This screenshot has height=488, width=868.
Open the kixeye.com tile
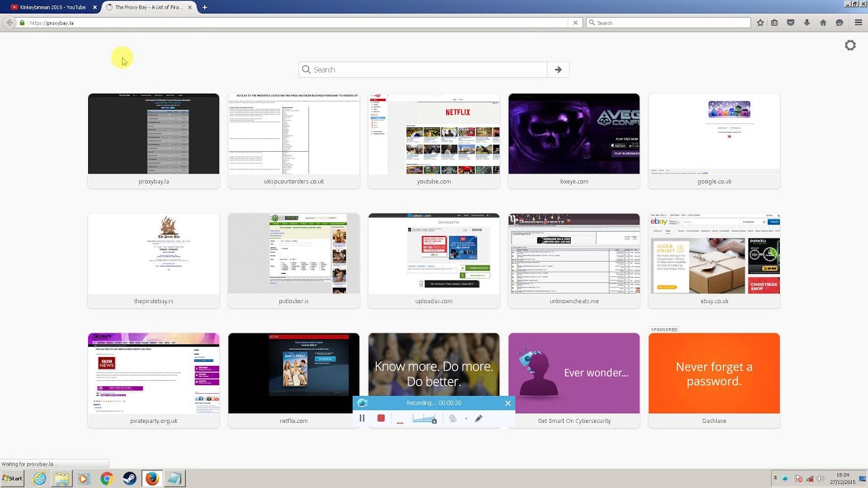click(574, 141)
